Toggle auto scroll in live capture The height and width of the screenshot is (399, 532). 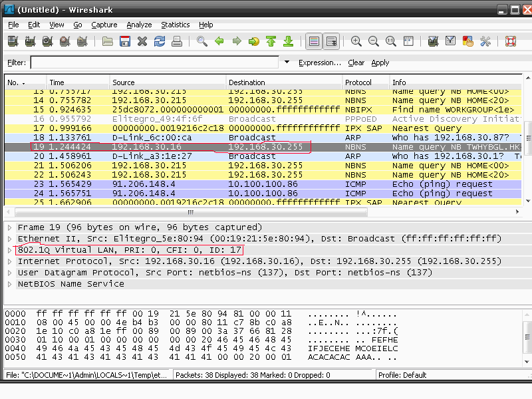pyautogui.click(x=331, y=41)
